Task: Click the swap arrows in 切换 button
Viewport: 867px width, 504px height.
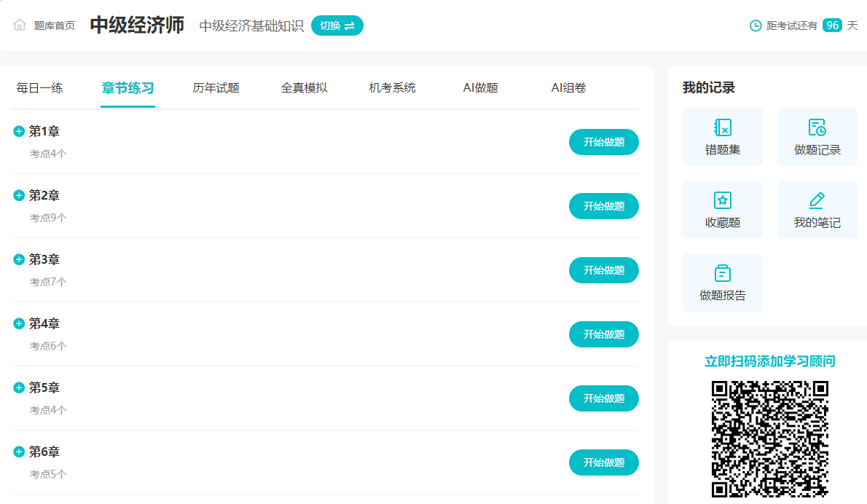Action: (350, 25)
